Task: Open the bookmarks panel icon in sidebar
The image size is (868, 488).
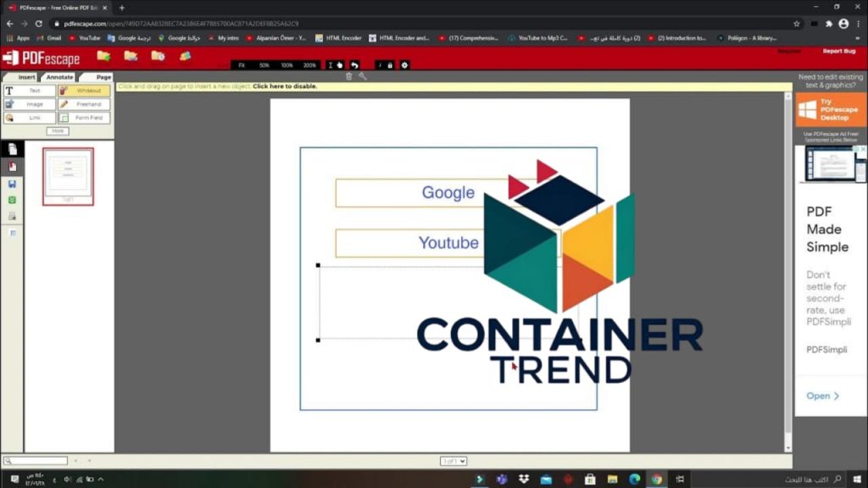Action: coord(12,167)
